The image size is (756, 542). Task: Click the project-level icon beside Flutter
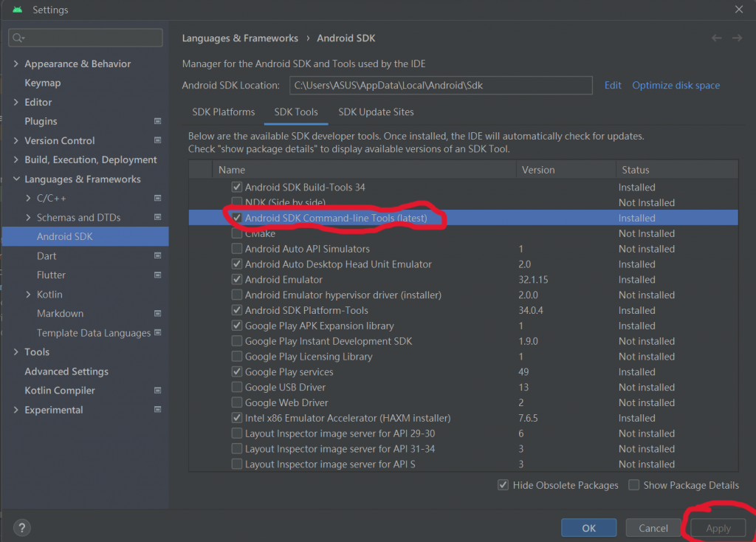pos(158,275)
